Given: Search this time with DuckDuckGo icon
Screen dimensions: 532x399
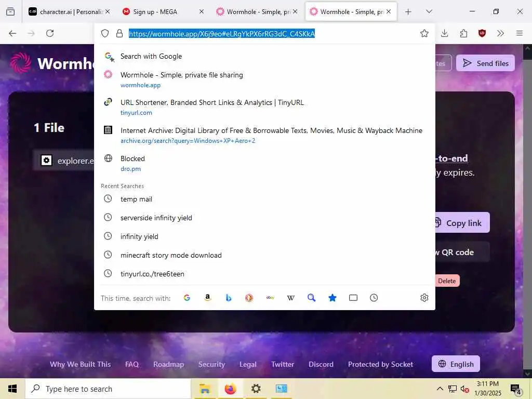Looking at the screenshot, I should [249, 298].
